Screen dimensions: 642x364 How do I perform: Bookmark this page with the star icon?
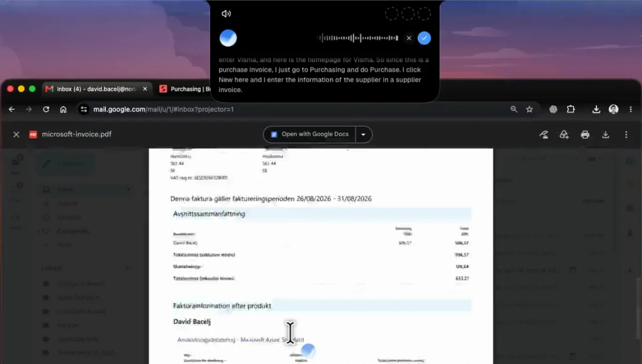point(529,109)
